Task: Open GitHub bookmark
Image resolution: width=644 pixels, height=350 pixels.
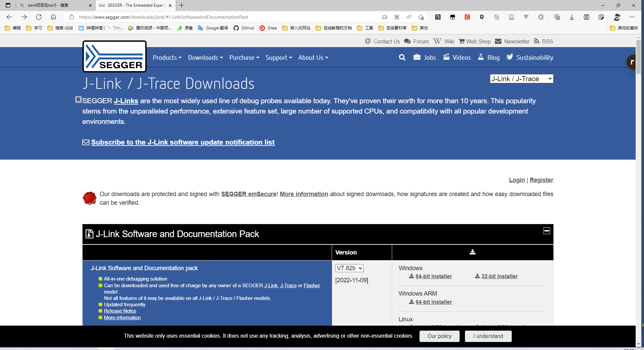Action: point(244,28)
